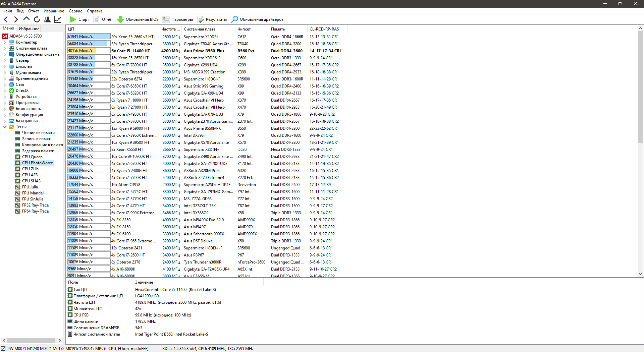Click Обновления BIOS toolbar button
Image resolution: width=644 pixels, height=352 pixels.
point(138,19)
